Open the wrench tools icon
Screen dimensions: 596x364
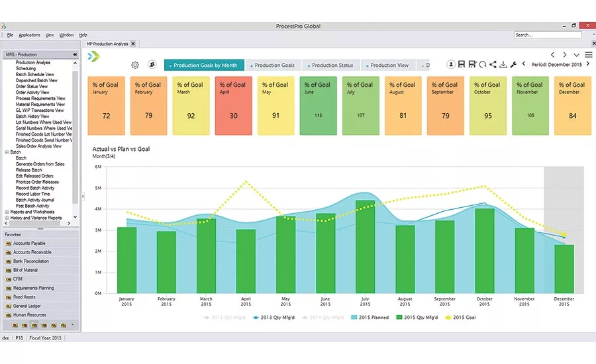[513, 65]
